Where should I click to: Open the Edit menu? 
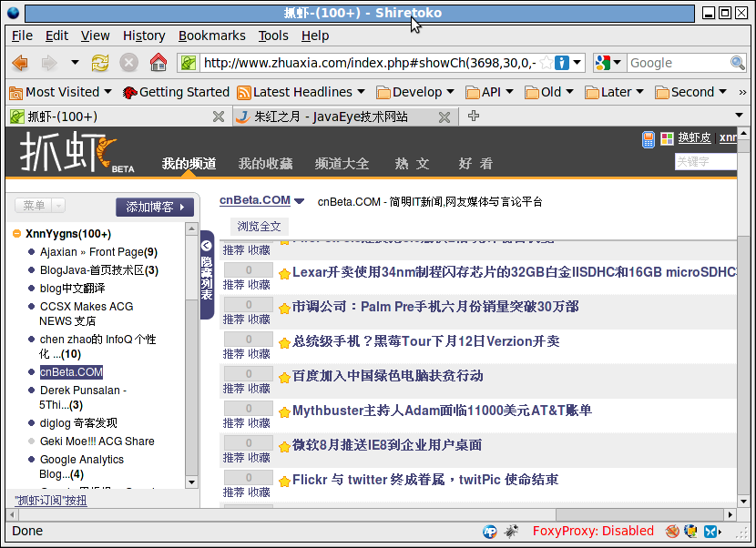56,36
